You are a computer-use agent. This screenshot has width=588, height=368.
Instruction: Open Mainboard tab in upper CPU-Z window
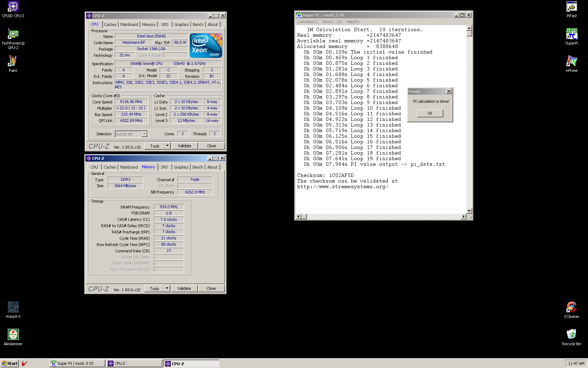129,25
